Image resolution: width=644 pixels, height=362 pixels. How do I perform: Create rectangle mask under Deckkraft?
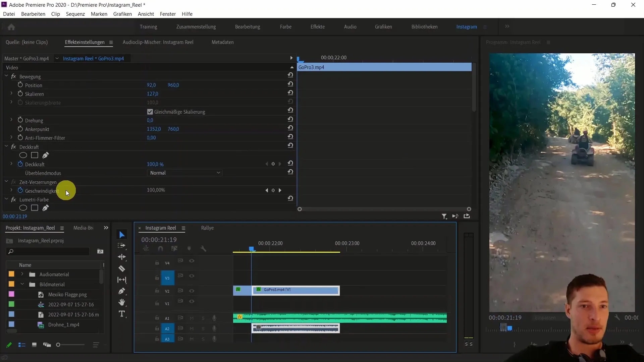click(35, 155)
